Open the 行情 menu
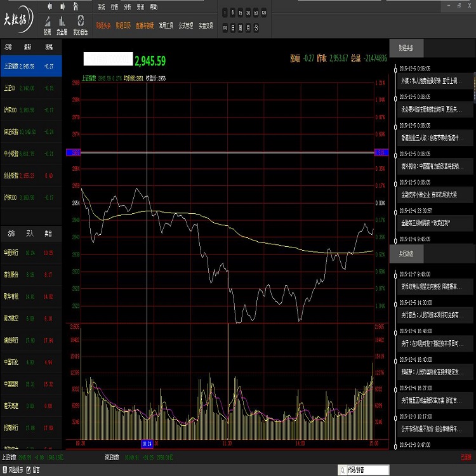The image size is (476, 476). point(114,7)
